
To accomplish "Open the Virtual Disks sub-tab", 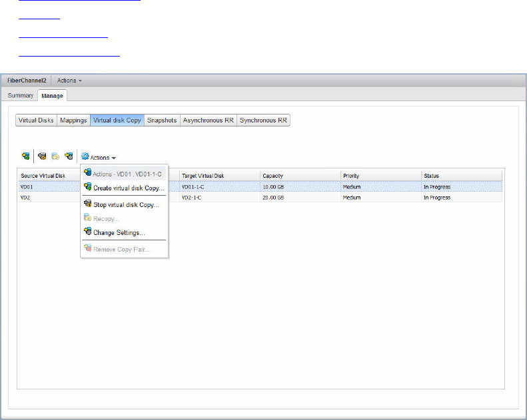I will (x=36, y=120).
